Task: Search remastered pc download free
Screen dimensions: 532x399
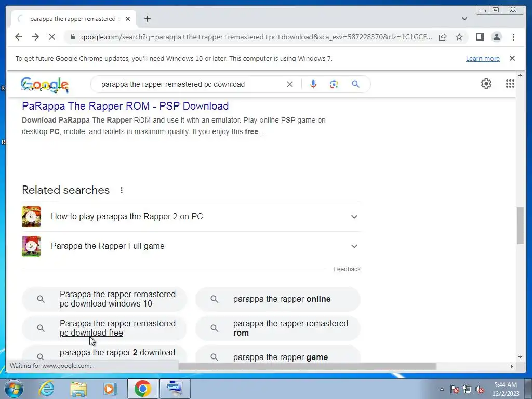Action: tap(104, 328)
